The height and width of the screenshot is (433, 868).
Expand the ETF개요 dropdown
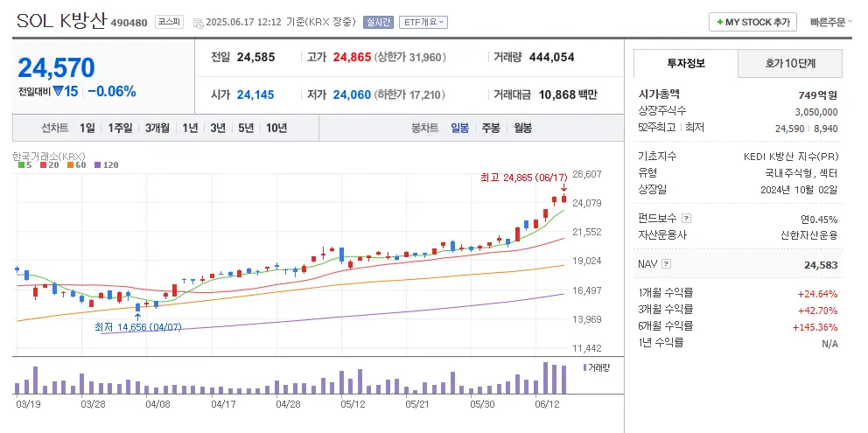point(423,22)
